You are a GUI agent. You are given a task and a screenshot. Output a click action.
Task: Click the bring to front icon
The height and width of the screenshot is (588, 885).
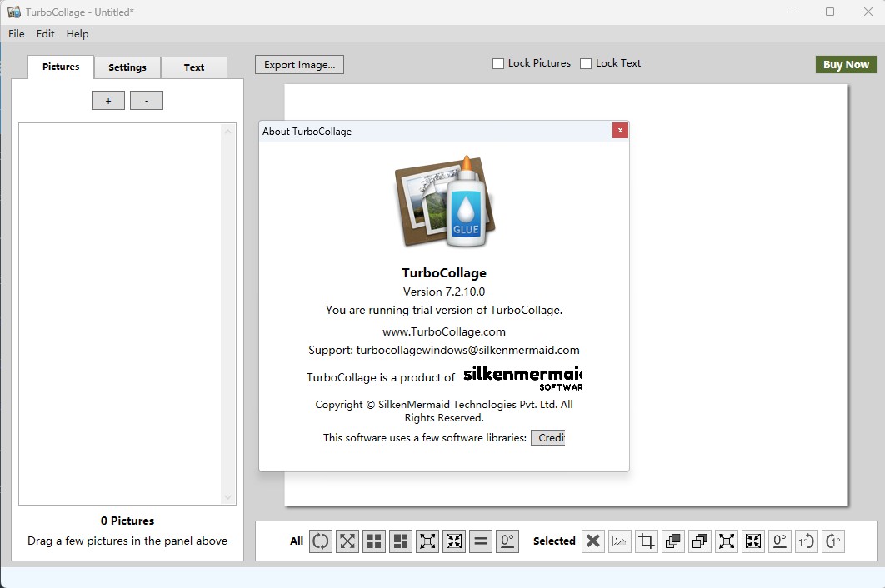(x=673, y=541)
